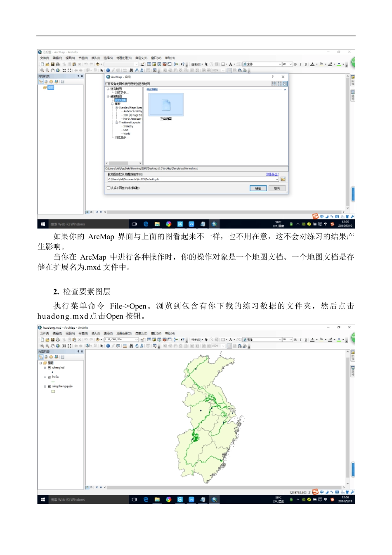The image size is (392, 555).
Task: Click the xingzhengqujie pale yellow symbol swatch
Action: (x=53, y=391)
